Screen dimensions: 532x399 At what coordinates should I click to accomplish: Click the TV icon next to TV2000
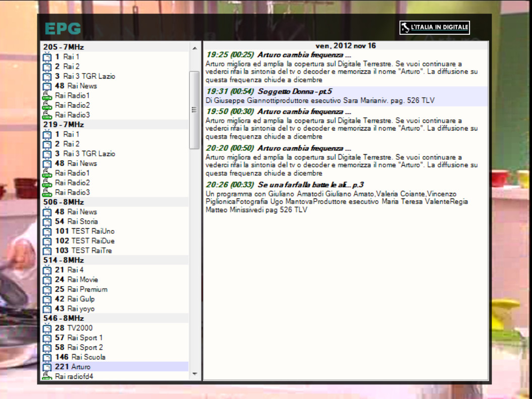point(47,328)
